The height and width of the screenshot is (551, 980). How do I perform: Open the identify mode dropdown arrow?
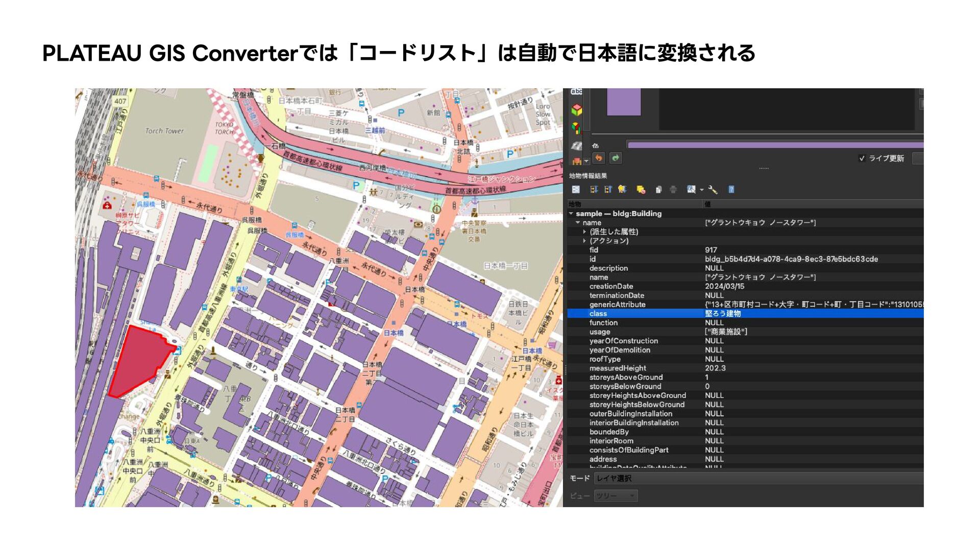[702, 190]
